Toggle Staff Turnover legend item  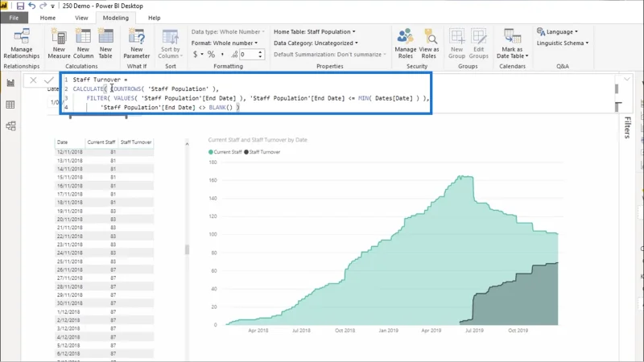262,152
